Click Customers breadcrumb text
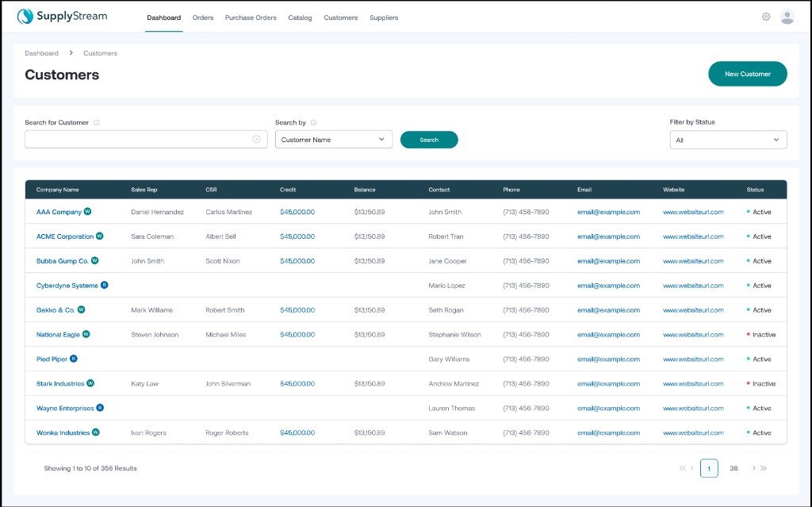This screenshot has height=507, width=812. 100,53
